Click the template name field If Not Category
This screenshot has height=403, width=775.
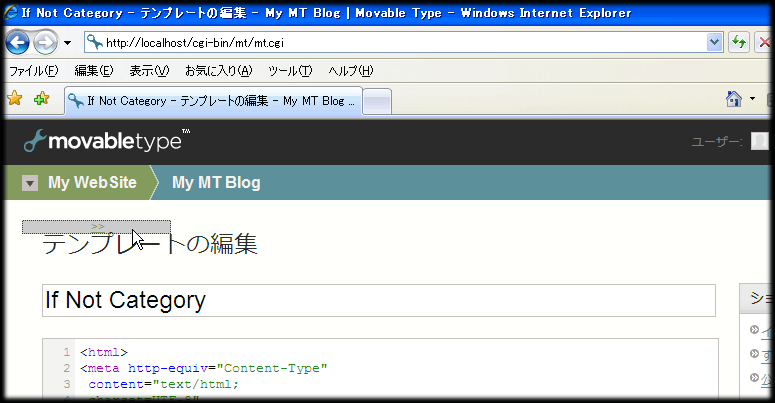click(x=378, y=300)
